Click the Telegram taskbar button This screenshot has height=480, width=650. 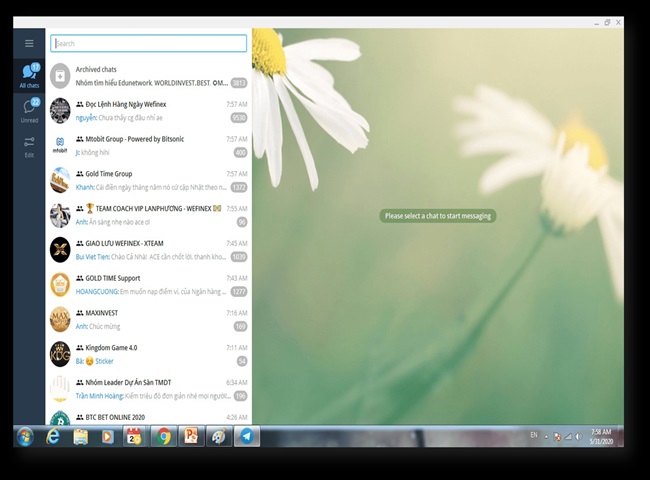[247, 436]
